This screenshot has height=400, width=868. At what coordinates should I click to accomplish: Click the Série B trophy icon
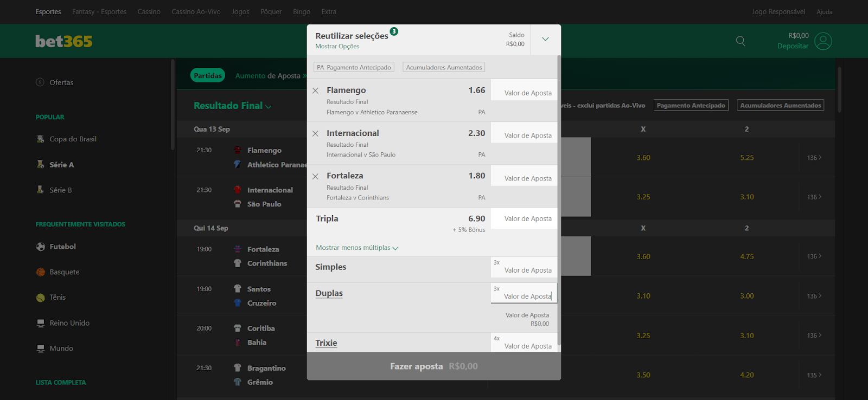(x=40, y=190)
